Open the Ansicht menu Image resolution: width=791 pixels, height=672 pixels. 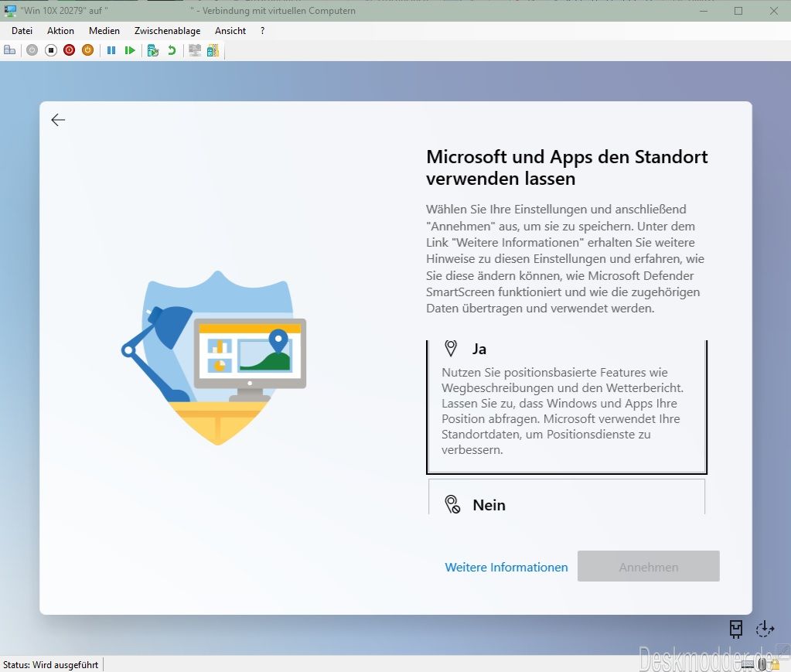pyautogui.click(x=230, y=31)
